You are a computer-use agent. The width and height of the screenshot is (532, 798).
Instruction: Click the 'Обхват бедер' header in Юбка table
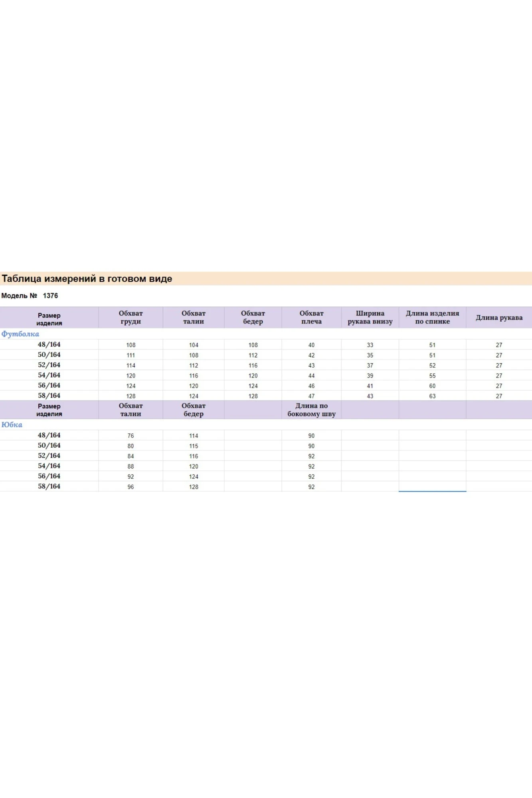coord(194,410)
